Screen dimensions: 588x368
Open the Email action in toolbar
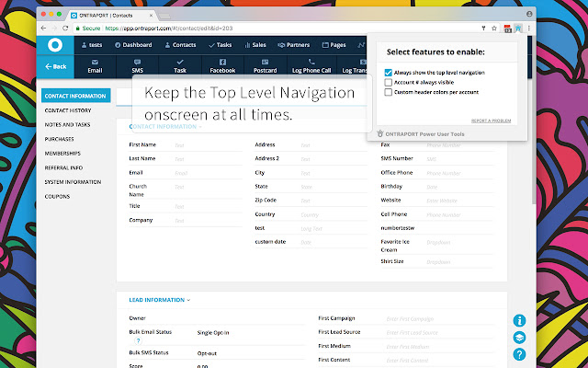click(x=95, y=66)
